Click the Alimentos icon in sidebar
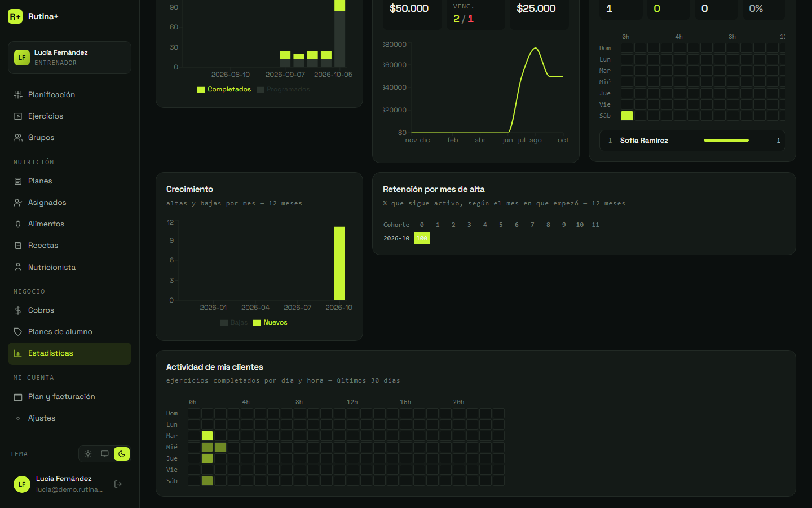812x508 pixels. coord(18,224)
